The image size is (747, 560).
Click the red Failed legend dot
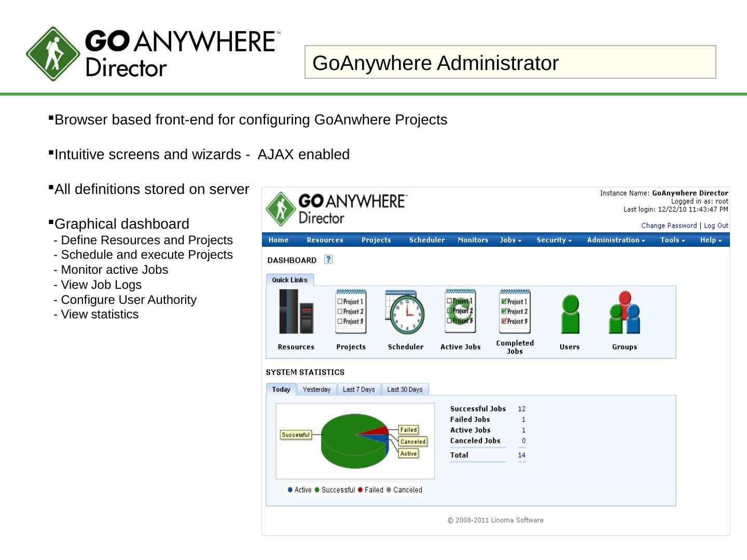360,490
